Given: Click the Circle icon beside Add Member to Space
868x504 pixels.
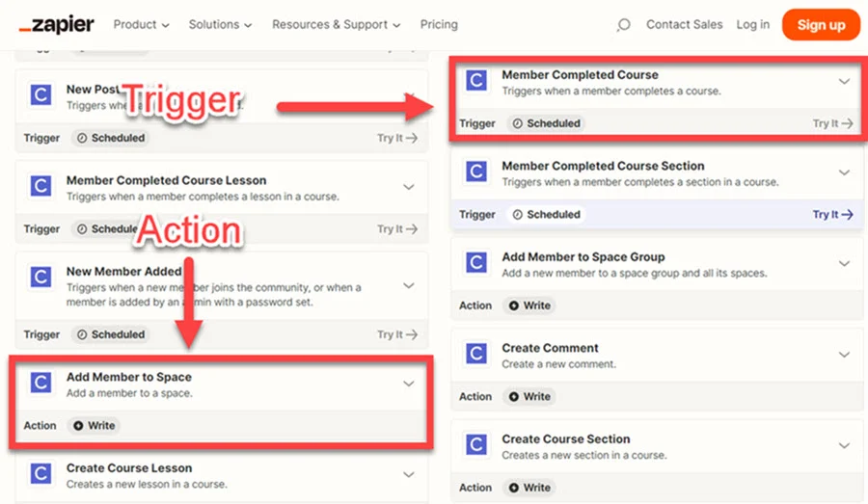Looking at the screenshot, I should pyautogui.click(x=41, y=384).
